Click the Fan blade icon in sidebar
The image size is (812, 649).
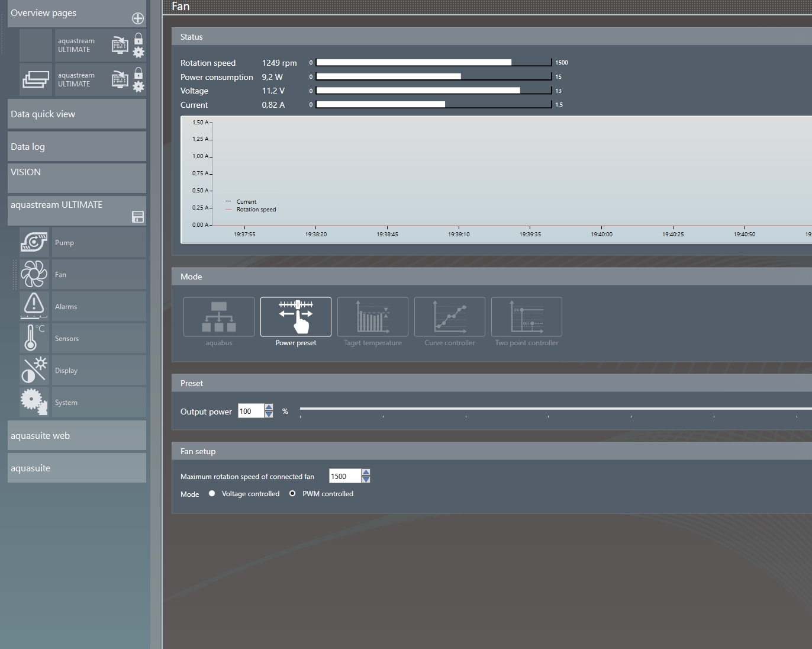(34, 274)
